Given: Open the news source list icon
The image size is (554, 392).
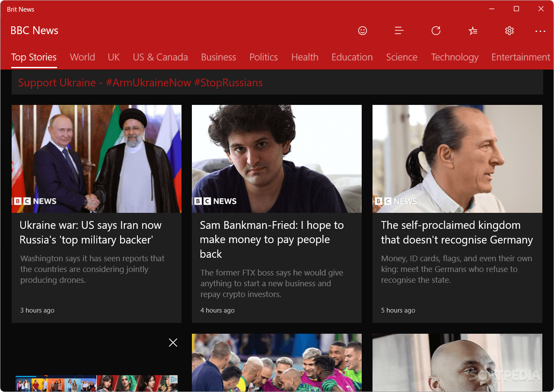Looking at the screenshot, I should pyautogui.click(x=399, y=31).
